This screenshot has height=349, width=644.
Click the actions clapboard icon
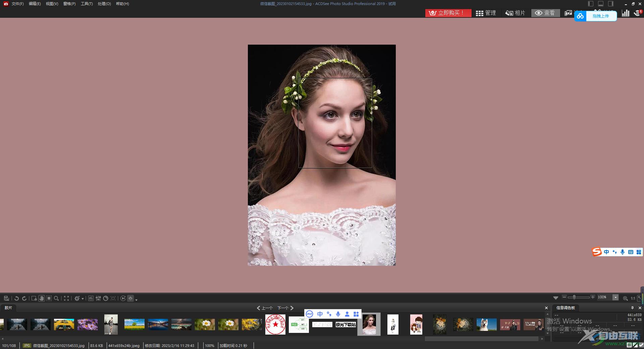(91, 298)
